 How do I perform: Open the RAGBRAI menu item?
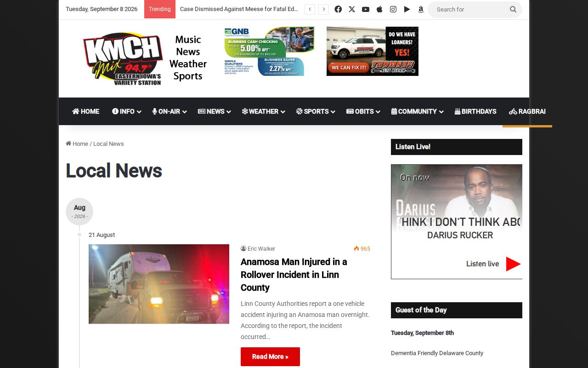(527, 111)
